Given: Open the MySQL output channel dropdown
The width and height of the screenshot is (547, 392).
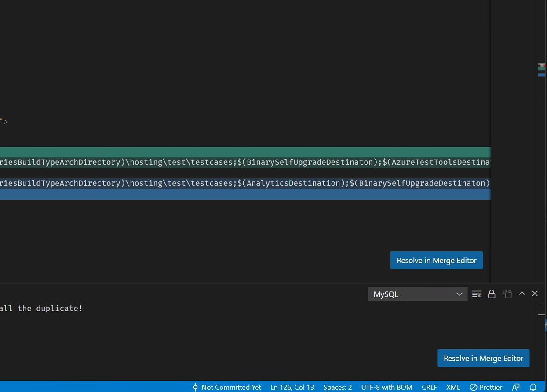Looking at the screenshot, I should 417,294.
